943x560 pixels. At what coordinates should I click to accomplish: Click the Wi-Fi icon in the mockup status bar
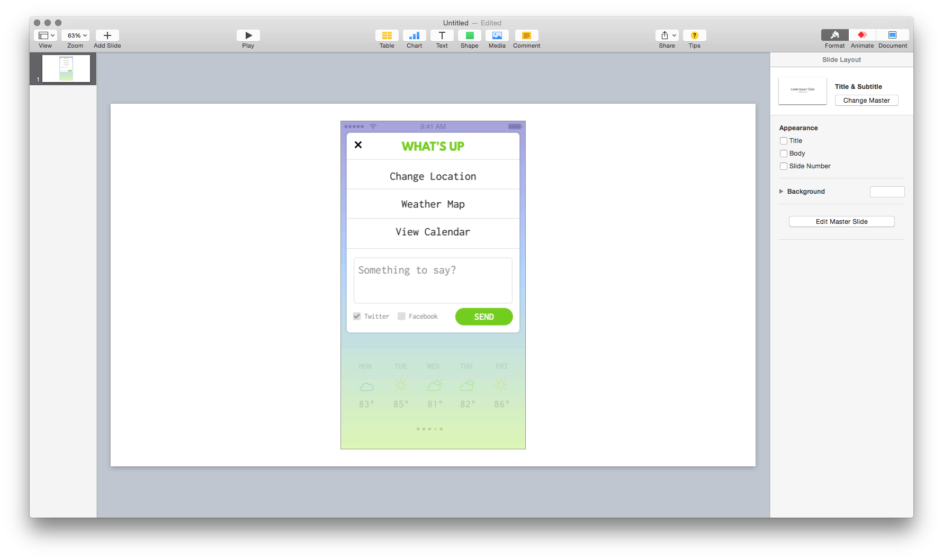[373, 127]
